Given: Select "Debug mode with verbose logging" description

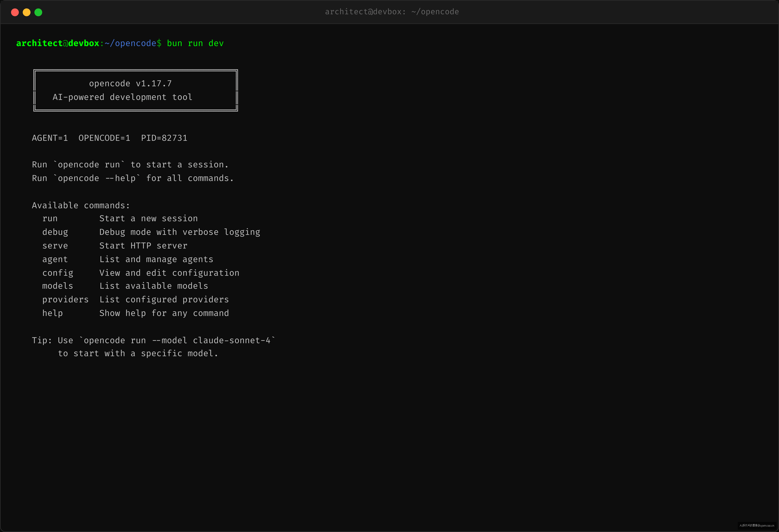Looking at the screenshot, I should point(180,232).
